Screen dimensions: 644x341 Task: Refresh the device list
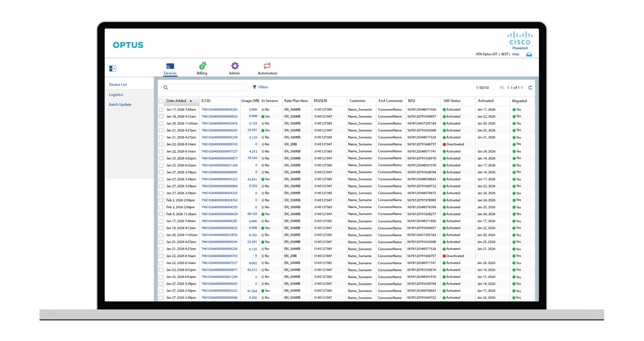[x=530, y=88]
